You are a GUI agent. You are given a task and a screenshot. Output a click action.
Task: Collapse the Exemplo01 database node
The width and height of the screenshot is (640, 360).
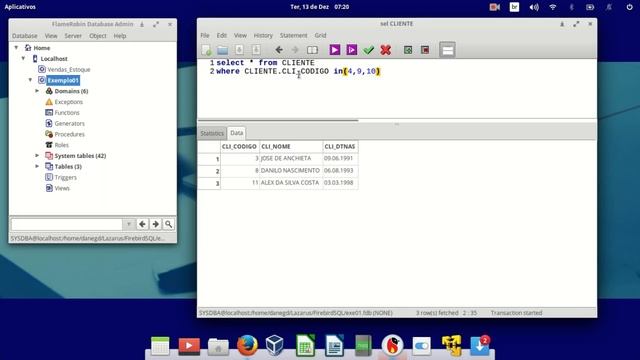[30, 80]
